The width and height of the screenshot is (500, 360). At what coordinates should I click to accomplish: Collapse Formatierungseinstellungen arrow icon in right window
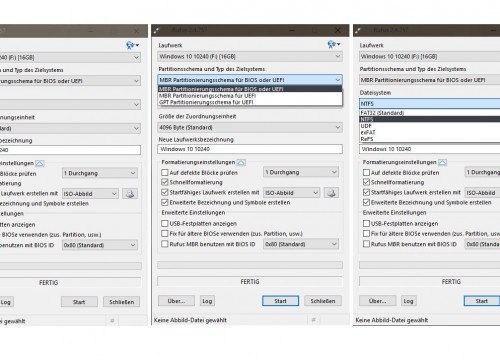(x=443, y=162)
